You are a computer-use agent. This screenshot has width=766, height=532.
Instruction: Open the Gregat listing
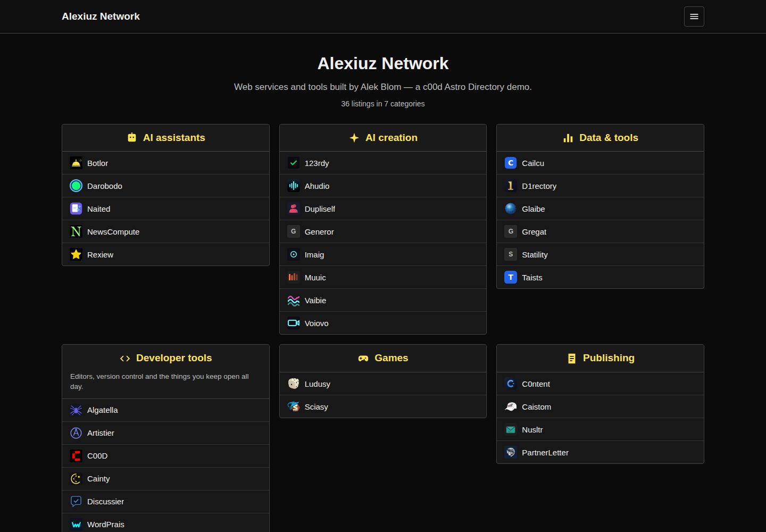(600, 231)
